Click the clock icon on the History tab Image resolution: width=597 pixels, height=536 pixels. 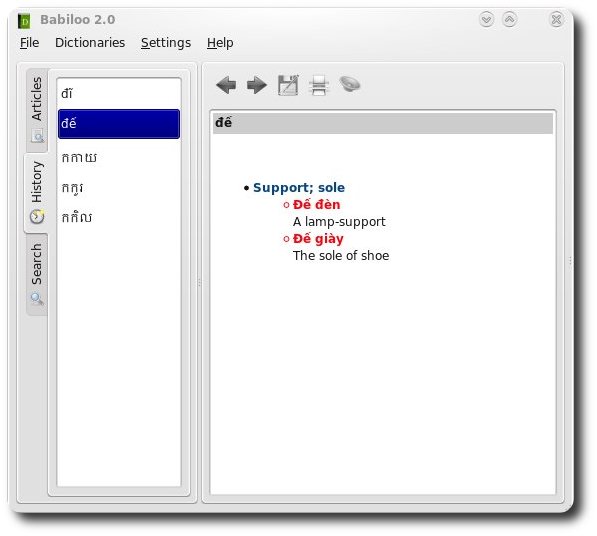37,217
